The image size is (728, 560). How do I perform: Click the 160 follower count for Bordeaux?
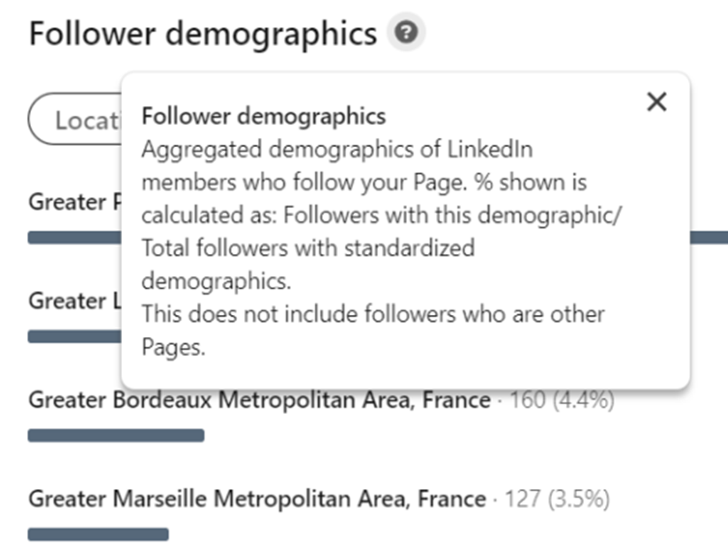533,400
